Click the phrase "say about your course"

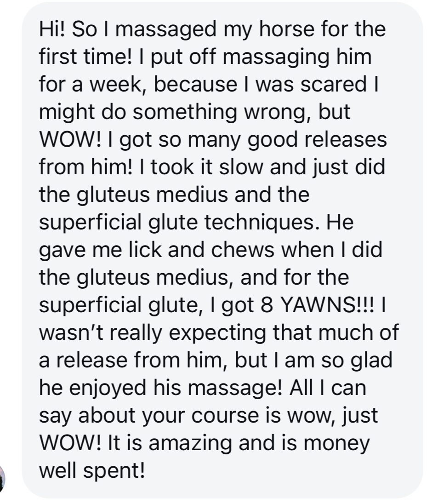point(149,416)
